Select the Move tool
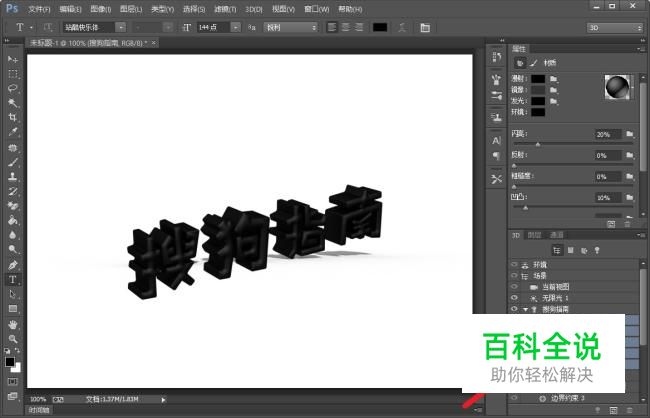The width and height of the screenshot is (650, 418). click(13, 59)
